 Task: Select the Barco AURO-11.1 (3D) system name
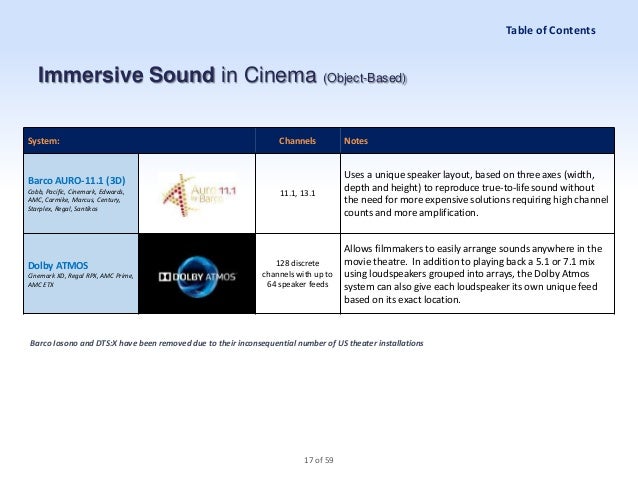(x=76, y=180)
